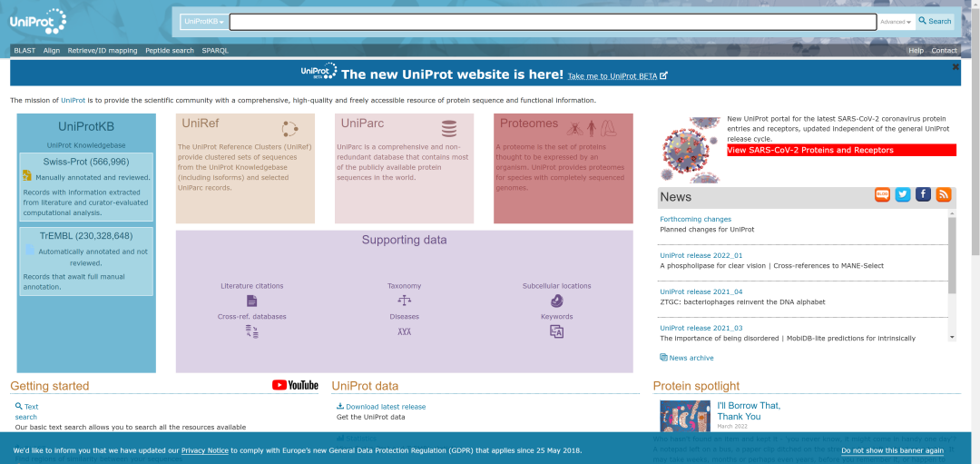This screenshot has width=980, height=464.
Task: Open the Taxonomy link
Action: [x=405, y=286]
